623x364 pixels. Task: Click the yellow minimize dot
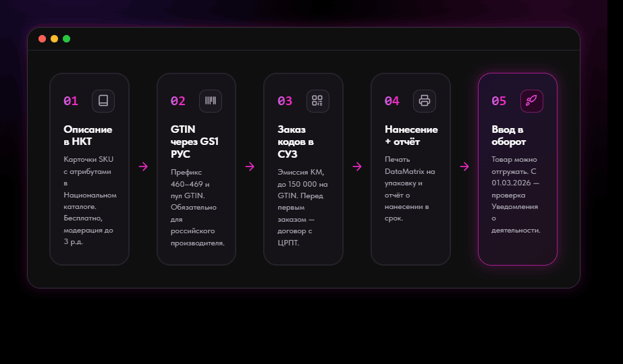tap(55, 38)
